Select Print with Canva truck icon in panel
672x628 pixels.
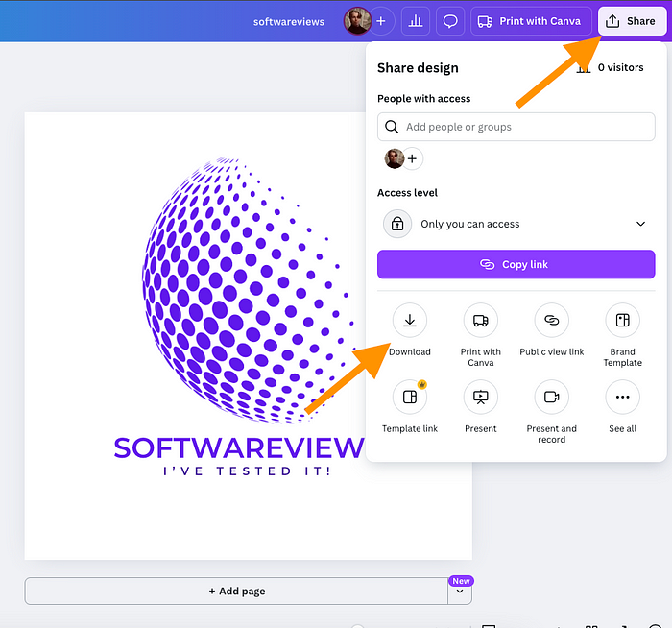pyautogui.click(x=480, y=320)
